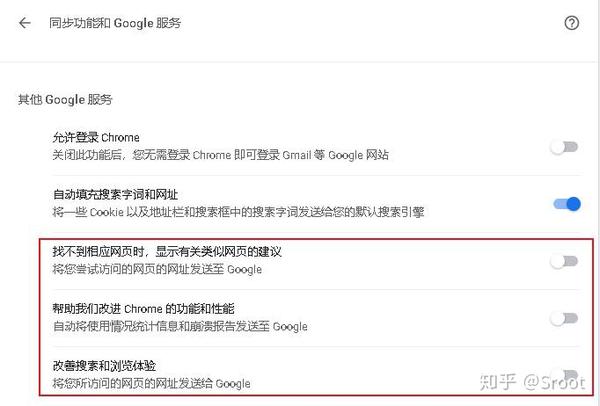
Task: Click description about usage statistics and crash reports
Action: pos(180,326)
